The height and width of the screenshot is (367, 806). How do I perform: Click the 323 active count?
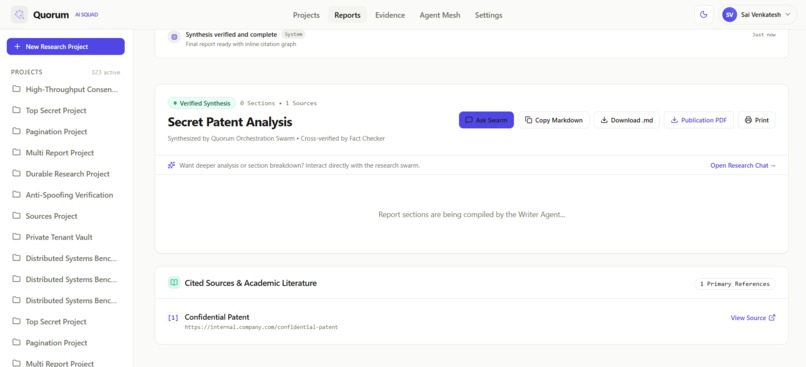pyautogui.click(x=105, y=72)
